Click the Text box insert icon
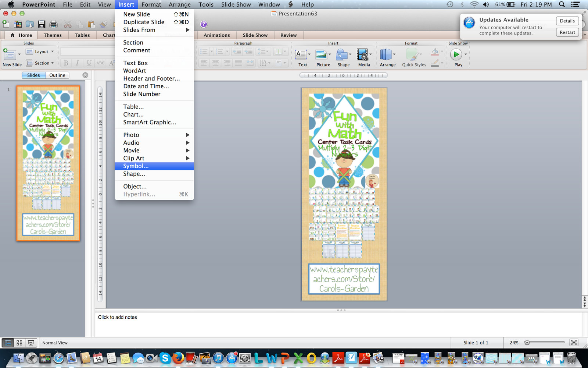 [301, 54]
